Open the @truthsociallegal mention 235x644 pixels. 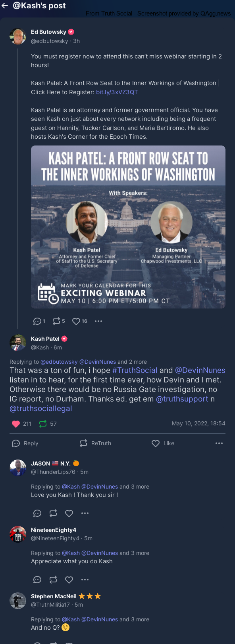coord(41,408)
